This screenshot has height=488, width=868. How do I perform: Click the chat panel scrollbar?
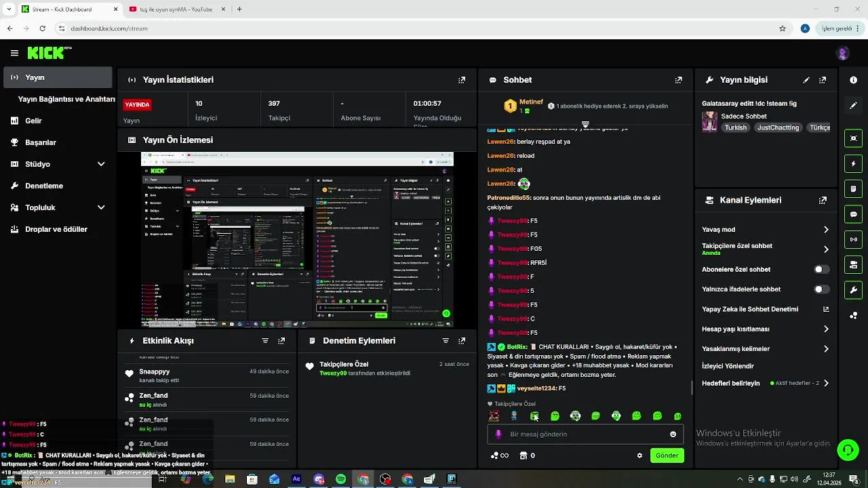pyautogui.click(x=692, y=388)
